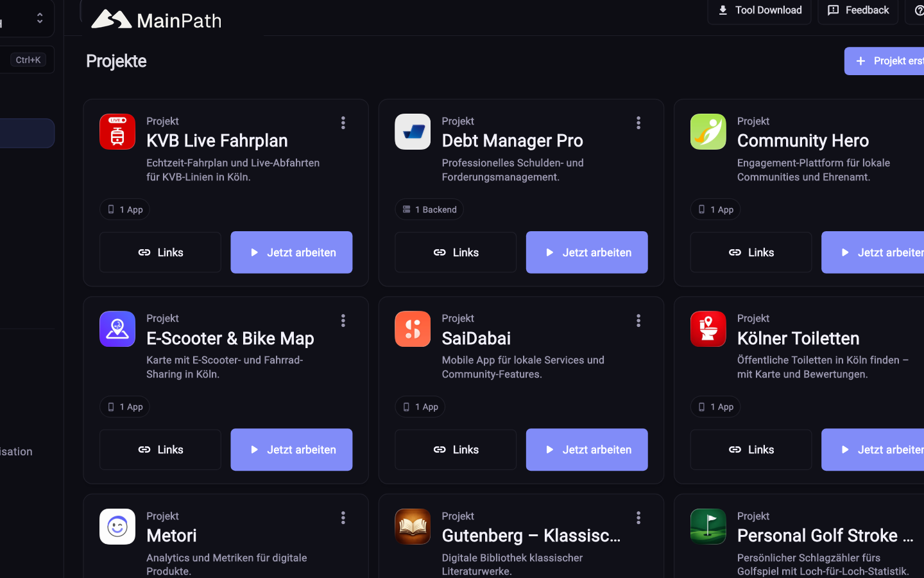Open the SaiDabai three-dot menu
Image resolution: width=924 pixels, height=578 pixels.
638,320
